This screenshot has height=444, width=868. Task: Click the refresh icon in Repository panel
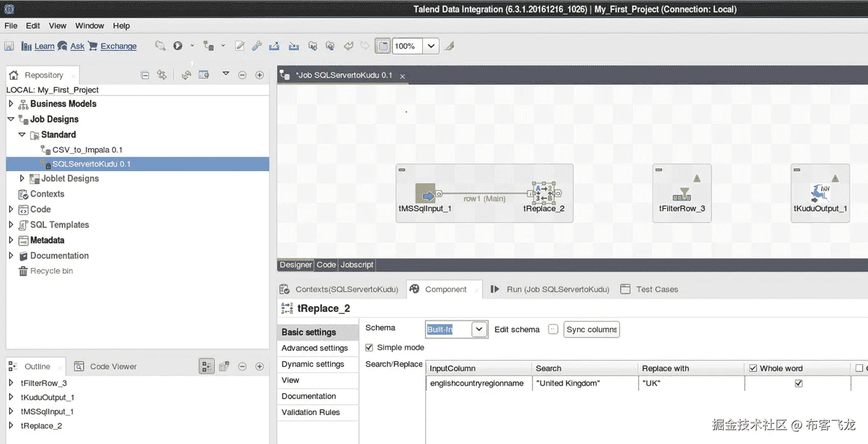pyautogui.click(x=186, y=75)
